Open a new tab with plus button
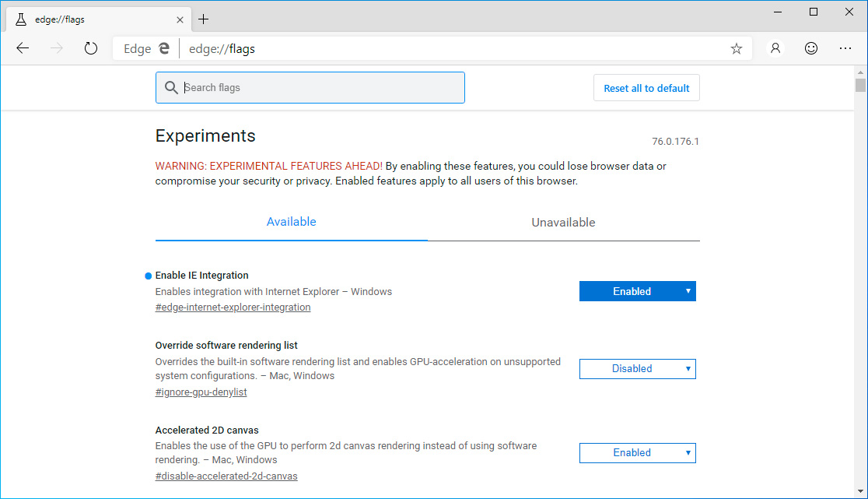Image resolution: width=868 pixels, height=499 pixels. [204, 19]
